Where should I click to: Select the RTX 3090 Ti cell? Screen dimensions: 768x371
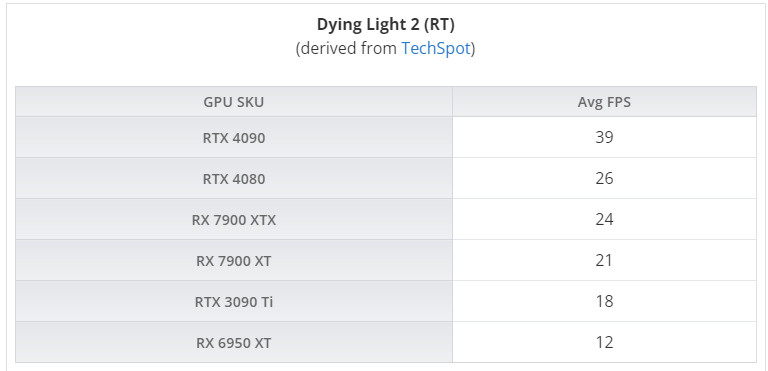click(x=234, y=302)
